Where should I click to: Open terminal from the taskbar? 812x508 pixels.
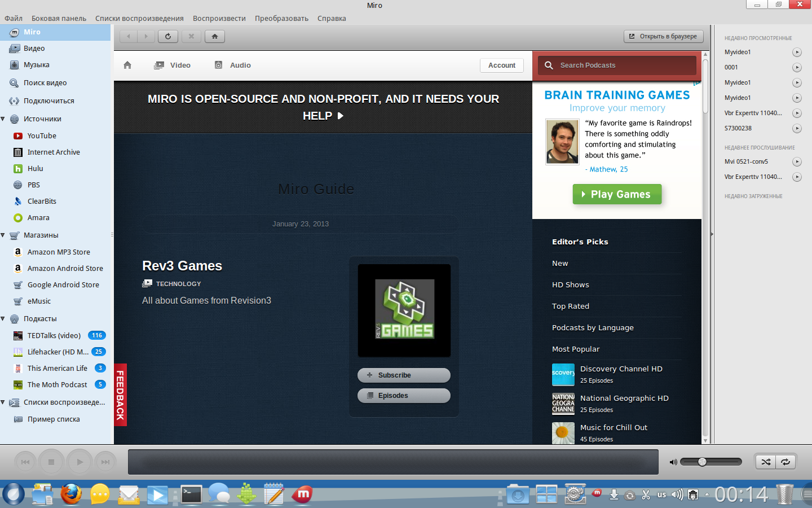point(191,494)
